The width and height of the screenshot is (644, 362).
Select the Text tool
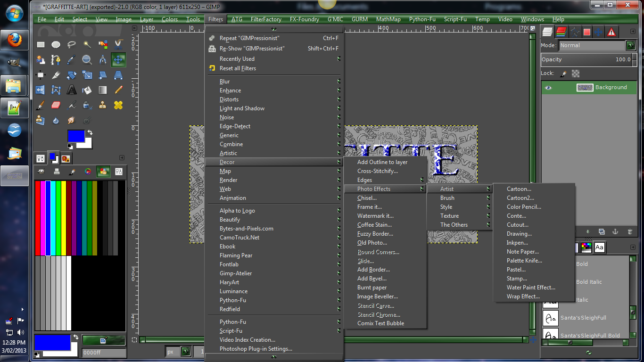(72, 90)
